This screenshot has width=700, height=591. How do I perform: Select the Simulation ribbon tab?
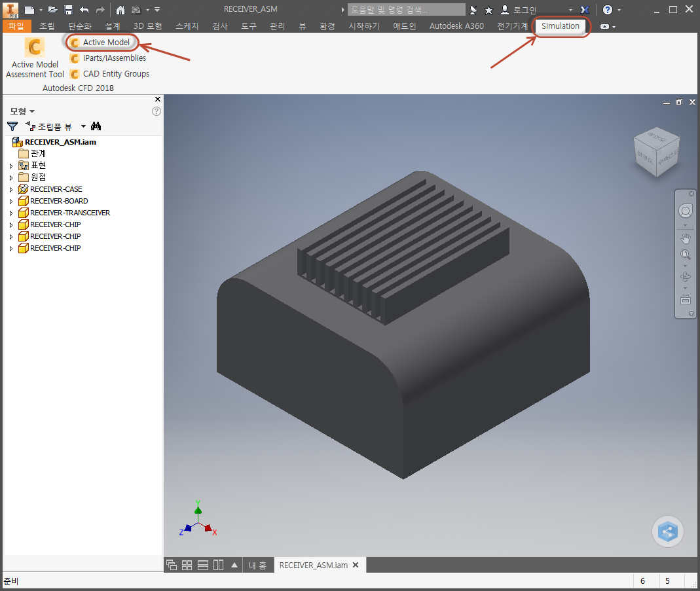(x=561, y=26)
